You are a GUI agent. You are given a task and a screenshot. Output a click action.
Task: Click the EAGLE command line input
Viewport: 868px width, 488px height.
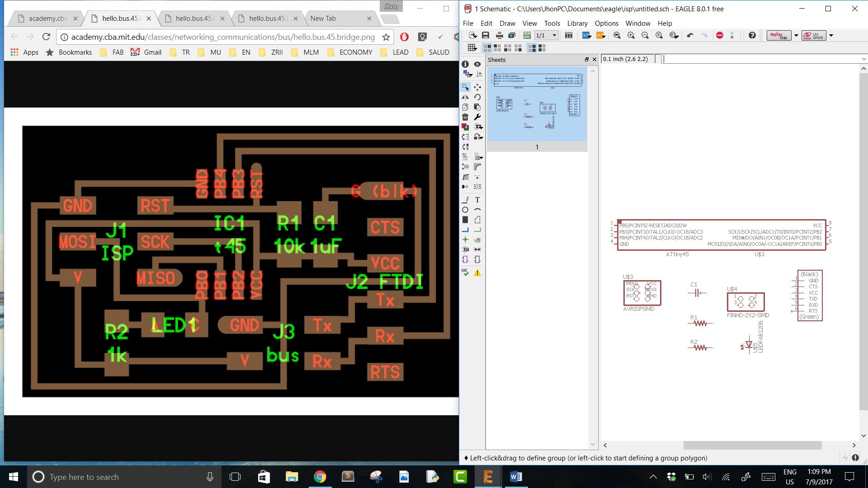coord(762,59)
